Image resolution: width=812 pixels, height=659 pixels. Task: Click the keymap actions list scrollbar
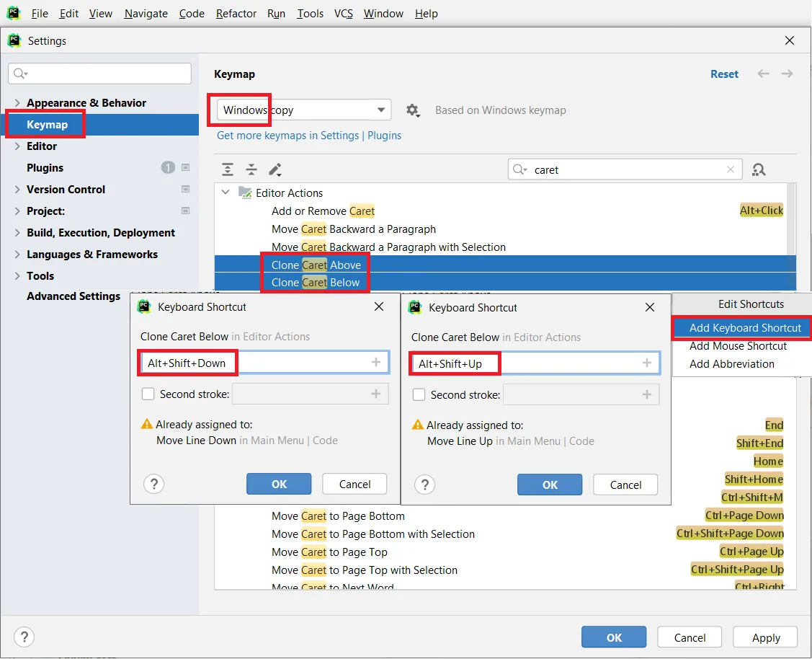coord(791,218)
